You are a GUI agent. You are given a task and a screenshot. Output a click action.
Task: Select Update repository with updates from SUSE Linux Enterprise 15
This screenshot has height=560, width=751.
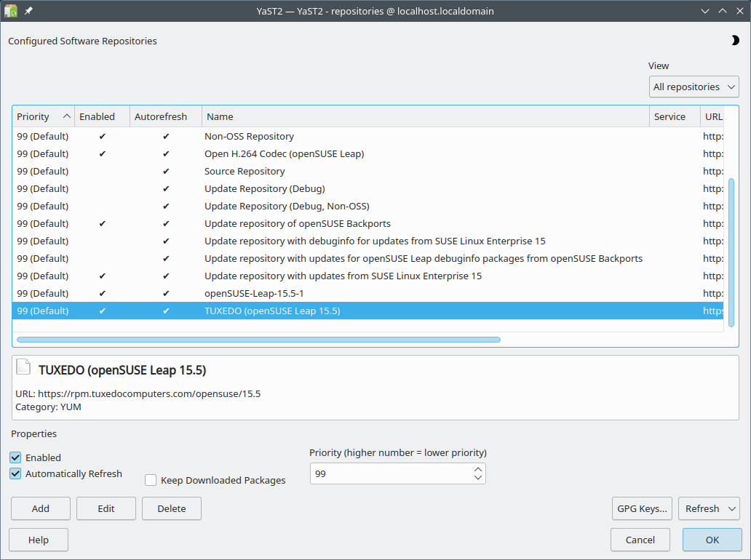[x=367, y=276]
